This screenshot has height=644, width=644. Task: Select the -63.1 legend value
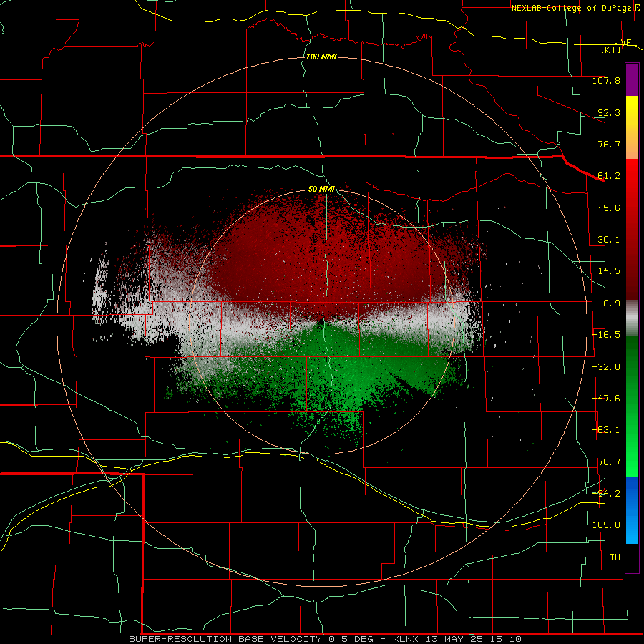[x=606, y=430]
